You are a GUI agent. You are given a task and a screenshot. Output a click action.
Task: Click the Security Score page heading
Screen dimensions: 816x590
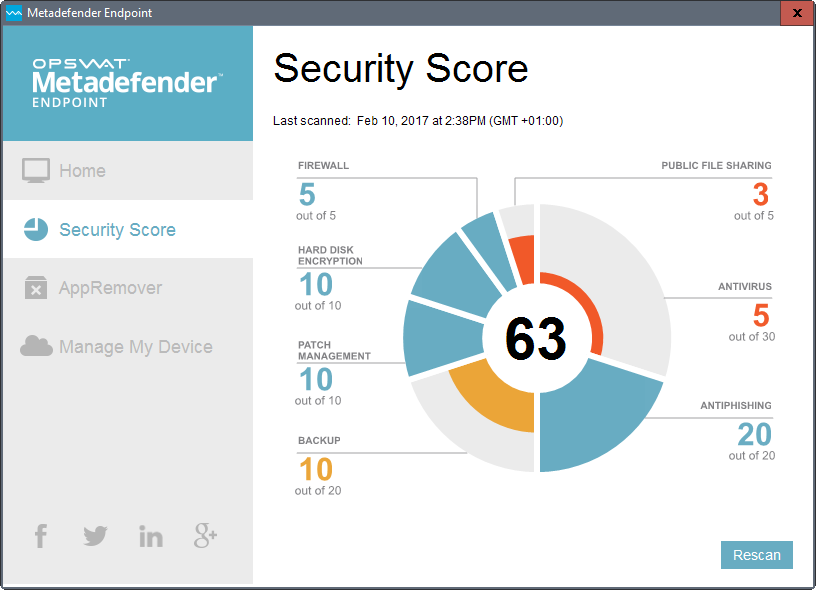click(401, 68)
